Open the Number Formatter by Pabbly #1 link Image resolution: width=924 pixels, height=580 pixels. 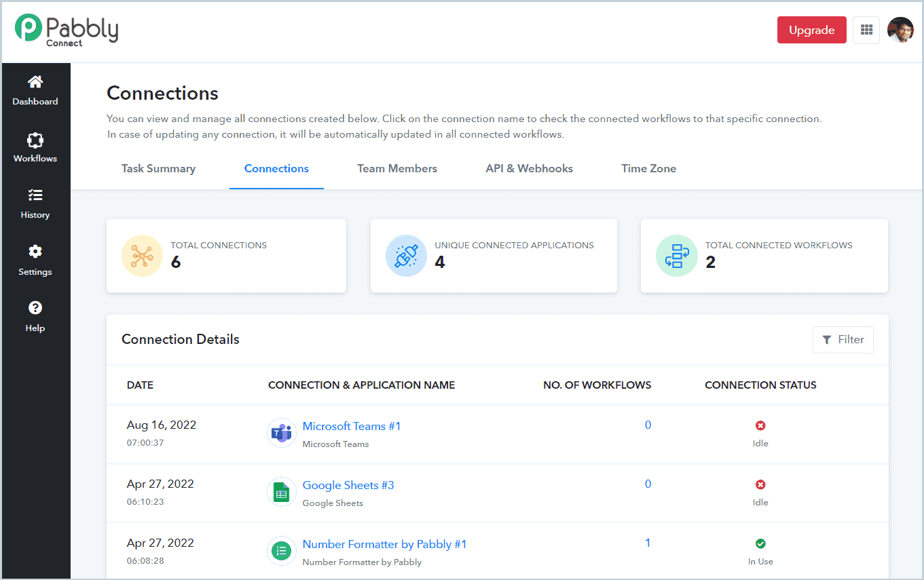pos(384,544)
